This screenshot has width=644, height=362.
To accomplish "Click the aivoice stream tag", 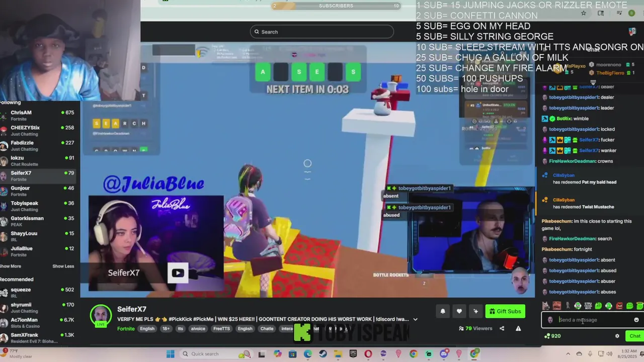I will 198,329.
